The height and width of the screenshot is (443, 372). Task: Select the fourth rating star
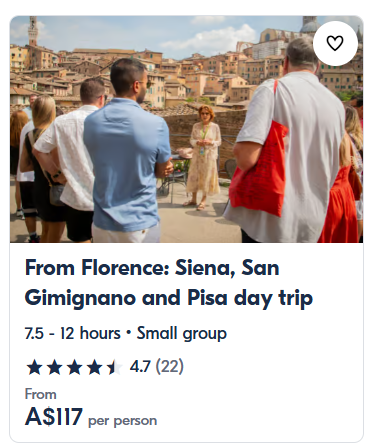[95, 367]
